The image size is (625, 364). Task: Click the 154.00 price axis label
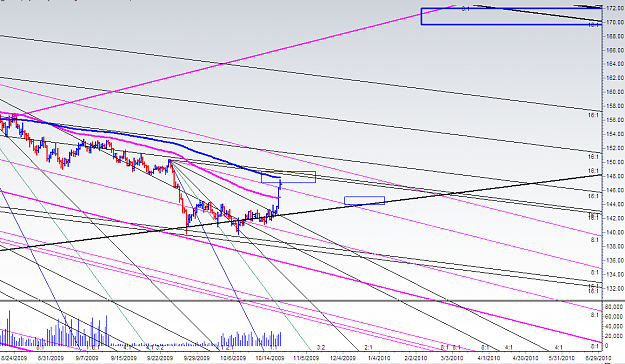(615, 134)
